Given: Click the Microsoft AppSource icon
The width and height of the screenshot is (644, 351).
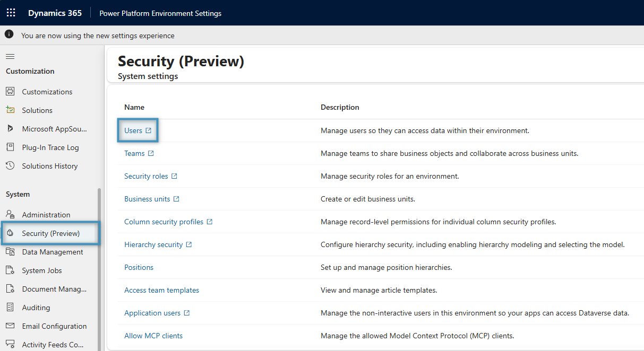Looking at the screenshot, I should (x=10, y=129).
